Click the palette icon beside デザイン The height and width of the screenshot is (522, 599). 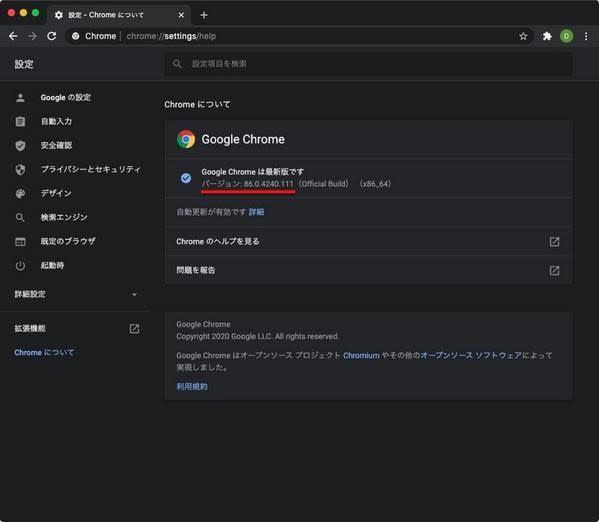point(20,194)
